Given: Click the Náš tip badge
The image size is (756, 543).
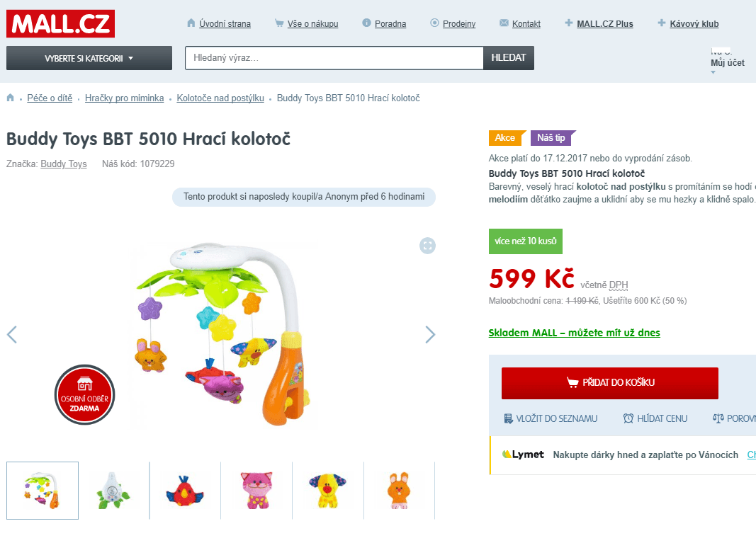Looking at the screenshot, I should [x=551, y=138].
